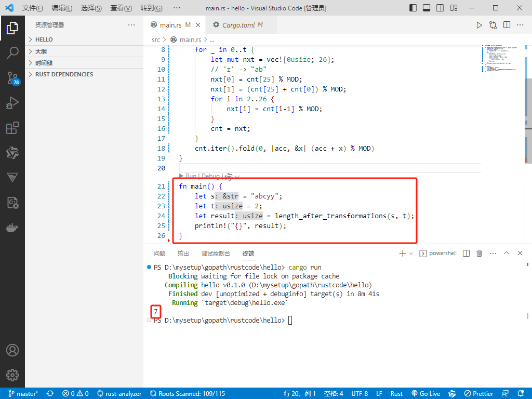This screenshot has width=532, height=399.
Task: Open the 选择(S) menu
Action: (91, 8)
